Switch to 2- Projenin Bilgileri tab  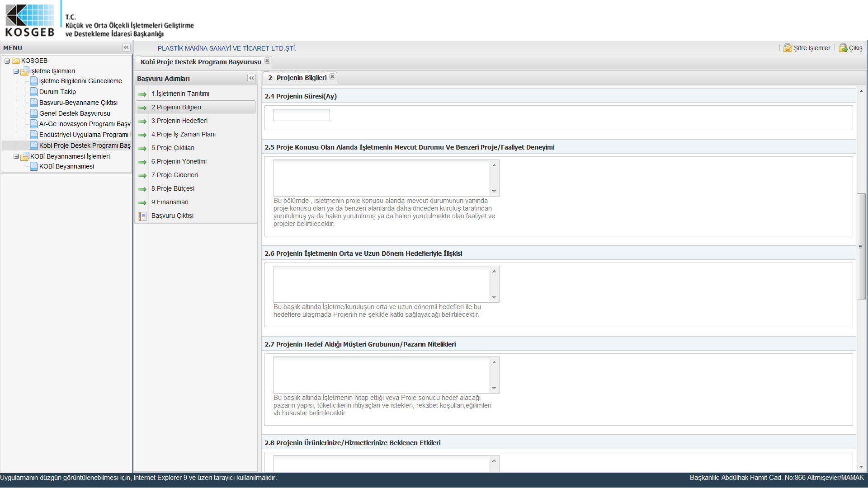coord(297,78)
